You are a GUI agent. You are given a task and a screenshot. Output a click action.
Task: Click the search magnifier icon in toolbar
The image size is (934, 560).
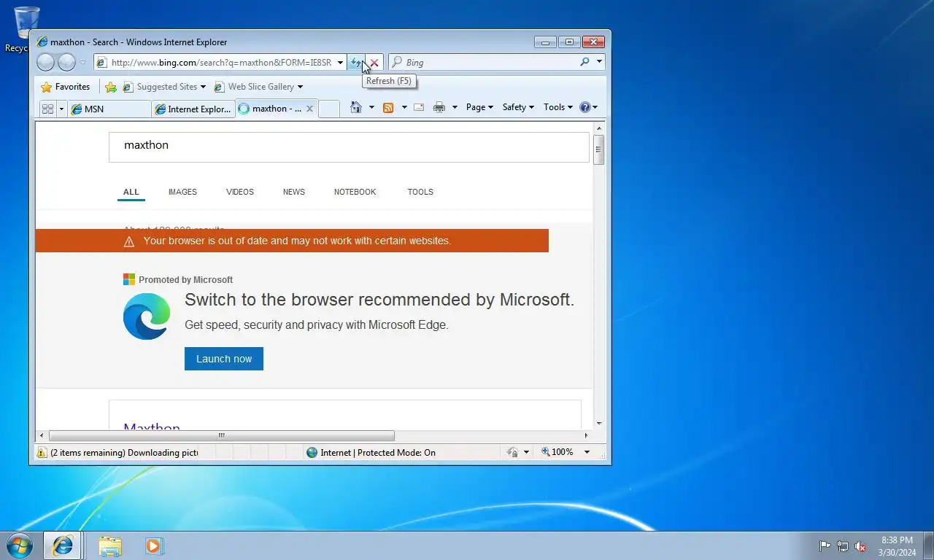[584, 62]
